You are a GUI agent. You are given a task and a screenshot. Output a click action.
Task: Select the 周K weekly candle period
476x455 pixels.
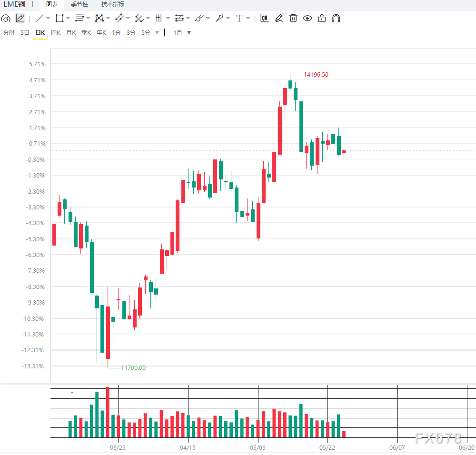pyautogui.click(x=56, y=32)
